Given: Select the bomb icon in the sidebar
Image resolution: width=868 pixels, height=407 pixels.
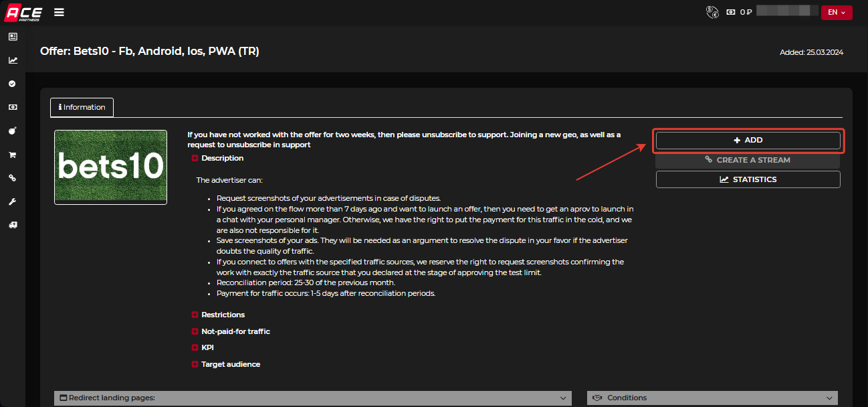Looking at the screenshot, I should coord(13,131).
